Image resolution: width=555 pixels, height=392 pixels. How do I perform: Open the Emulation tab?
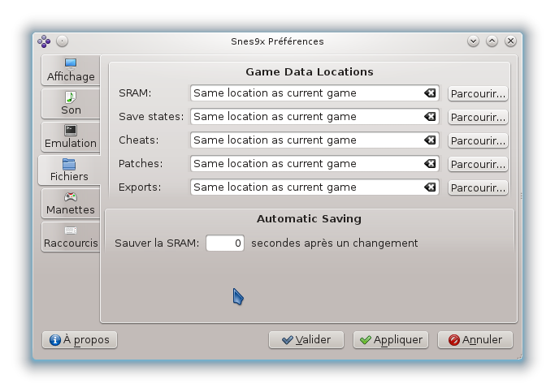coord(71,136)
